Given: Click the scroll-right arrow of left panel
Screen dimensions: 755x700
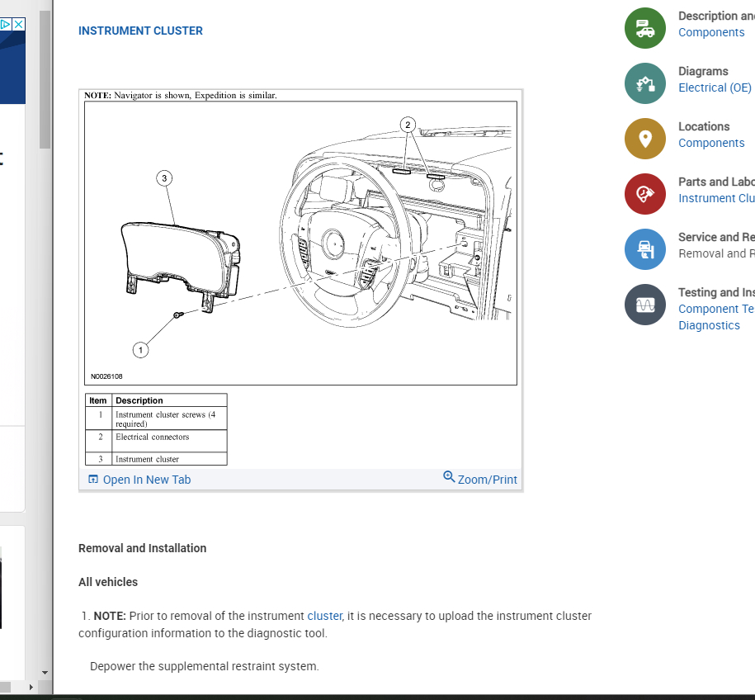Looking at the screenshot, I should (31, 687).
